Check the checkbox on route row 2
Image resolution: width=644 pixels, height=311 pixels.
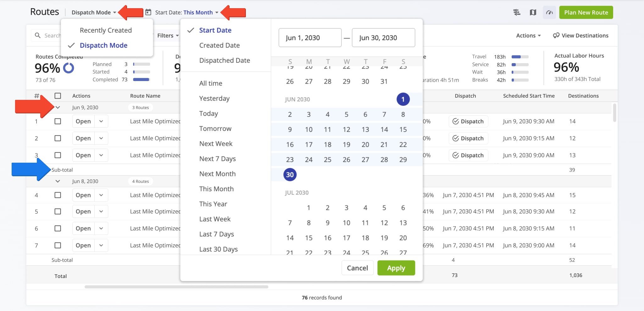point(58,138)
